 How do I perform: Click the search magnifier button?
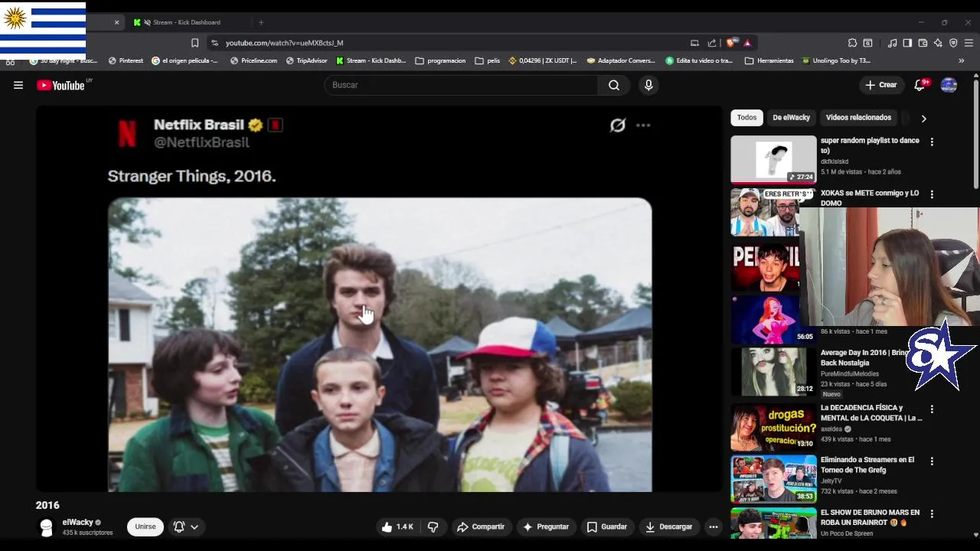tap(614, 85)
